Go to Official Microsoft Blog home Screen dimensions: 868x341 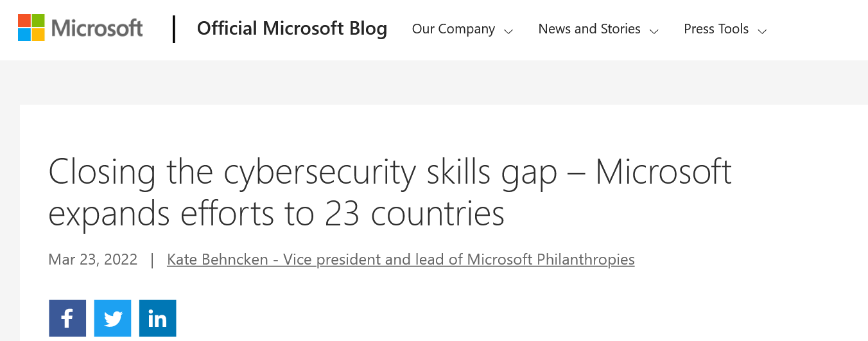coord(292,28)
